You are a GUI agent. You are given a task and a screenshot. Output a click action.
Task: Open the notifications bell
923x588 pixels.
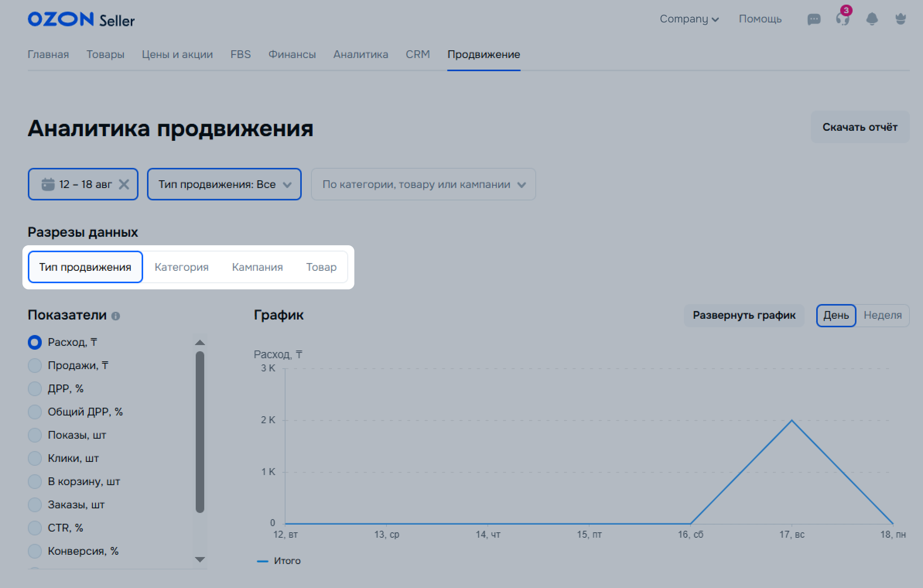coord(872,19)
